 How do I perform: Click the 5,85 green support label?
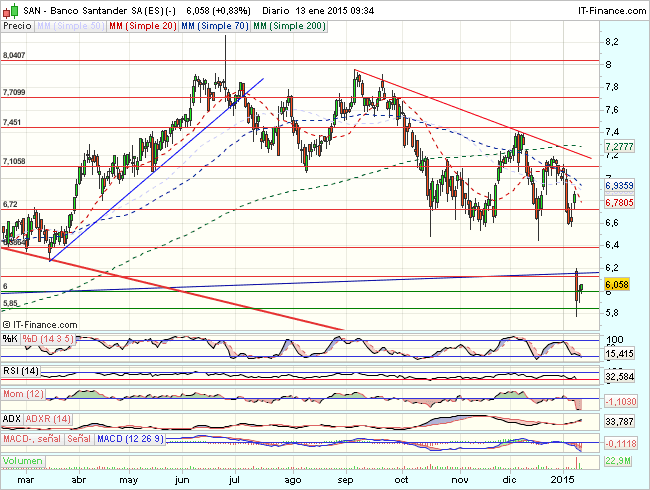(x=10, y=303)
